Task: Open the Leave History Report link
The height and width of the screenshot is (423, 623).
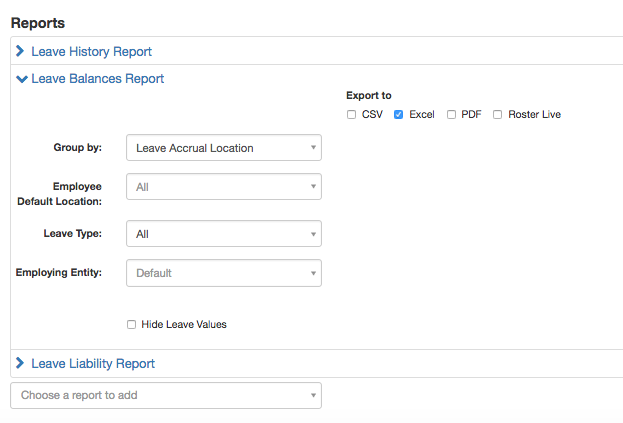Action: pyautogui.click(x=91, y=52)
